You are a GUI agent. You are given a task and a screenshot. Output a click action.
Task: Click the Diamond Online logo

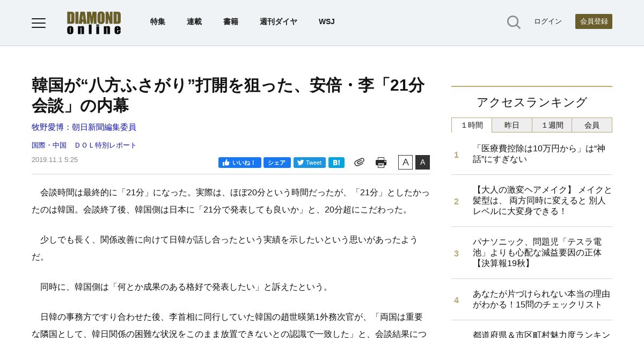click(94, 23)
